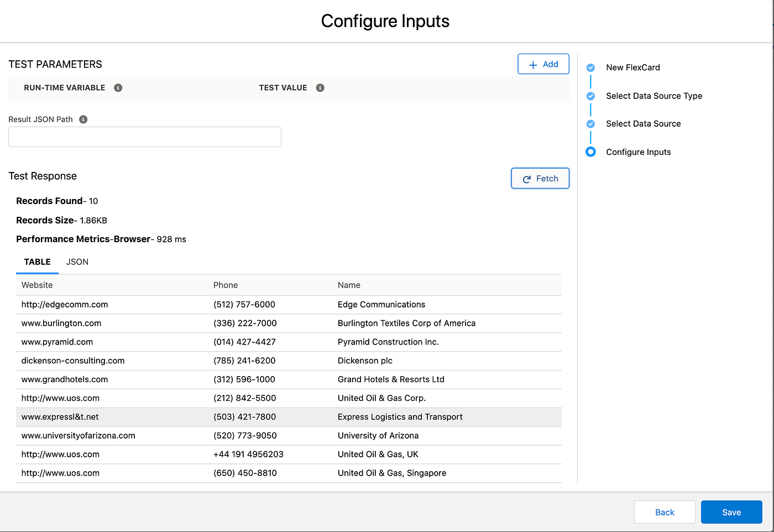The height and width of the screenshot is (532, 774).
Task: Click the info icon beside RUN-TIME VARIABLE
Action: (x=118, y=87)
